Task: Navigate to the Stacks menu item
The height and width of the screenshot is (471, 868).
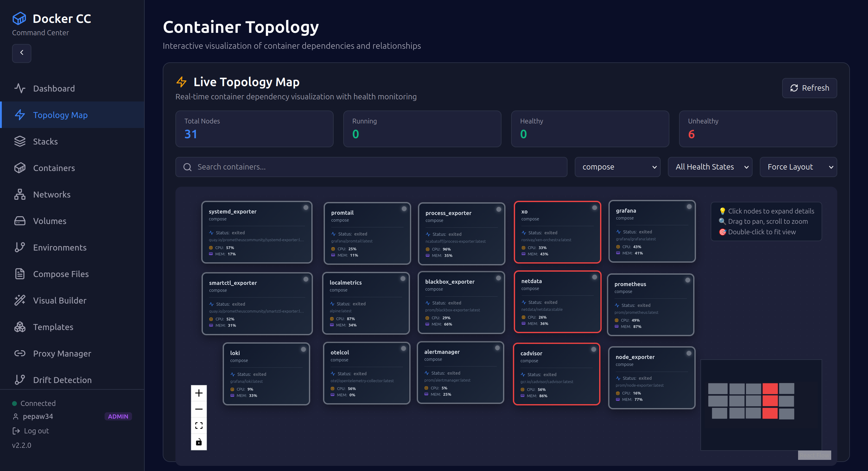Action: tap(46, 142)
